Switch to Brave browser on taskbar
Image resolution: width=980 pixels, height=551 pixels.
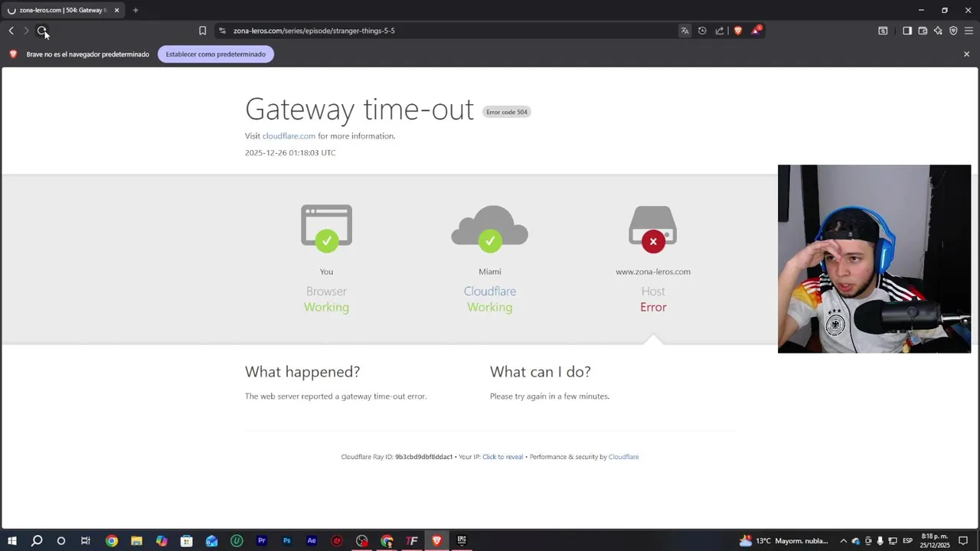(x=436, y=540)
